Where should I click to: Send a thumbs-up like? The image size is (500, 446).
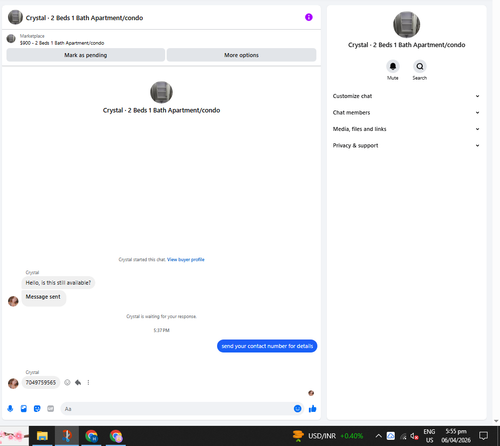[312, 408]
